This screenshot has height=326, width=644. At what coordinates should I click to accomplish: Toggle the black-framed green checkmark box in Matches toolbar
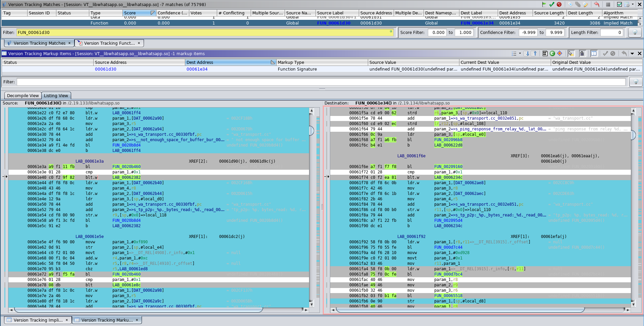pos(620,4)
